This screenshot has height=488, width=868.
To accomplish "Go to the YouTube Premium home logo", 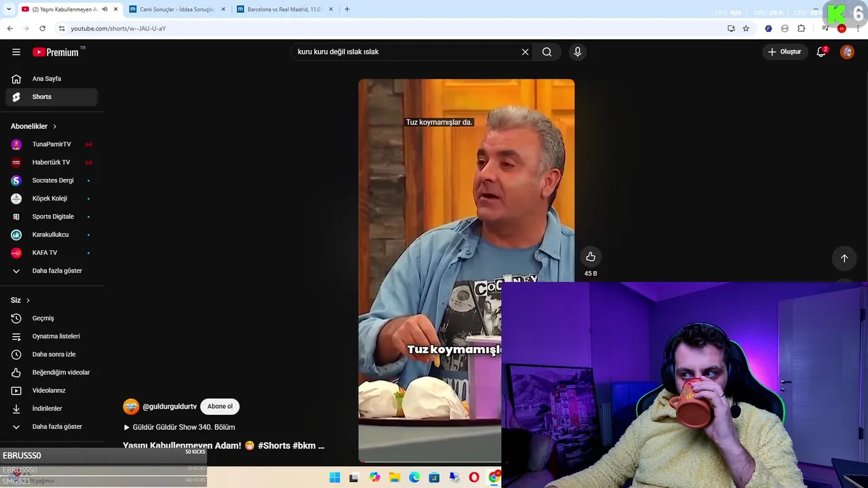I will (x=57, y=52).
